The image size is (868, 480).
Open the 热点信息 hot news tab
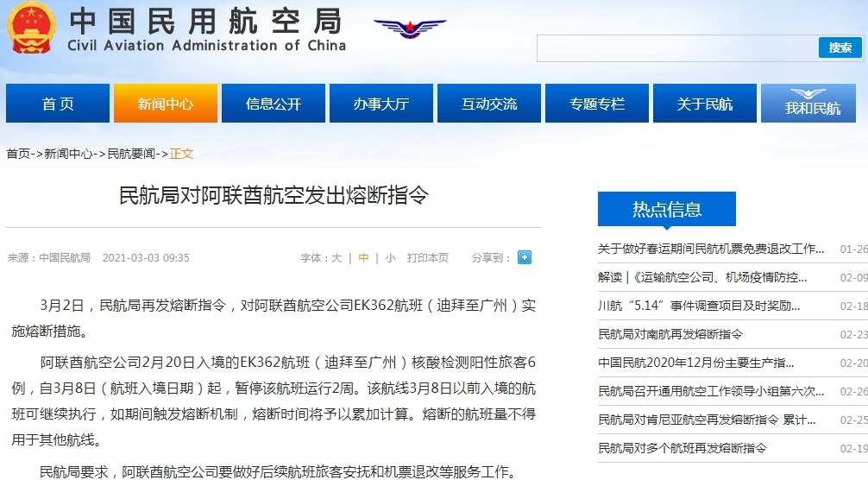point(666,209)
